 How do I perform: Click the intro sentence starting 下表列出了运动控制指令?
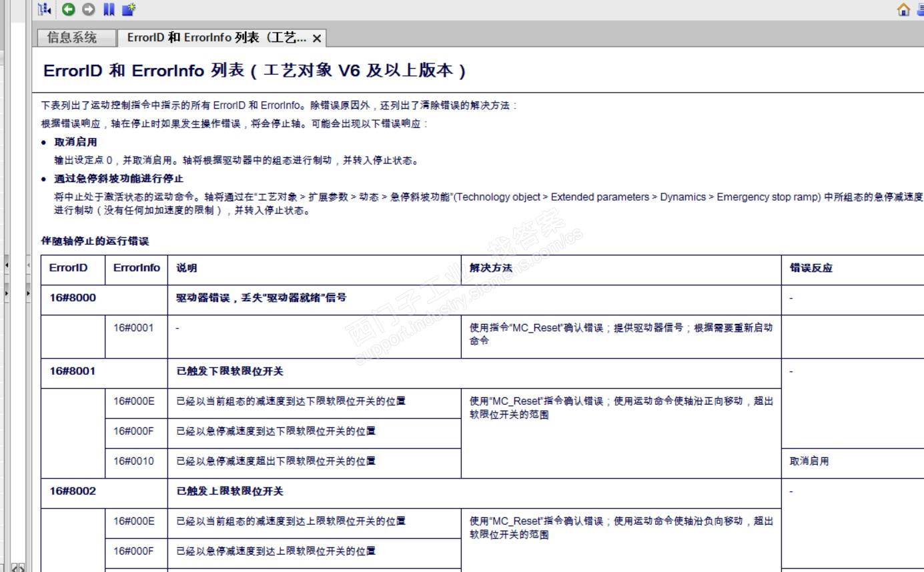pos(279,105)
